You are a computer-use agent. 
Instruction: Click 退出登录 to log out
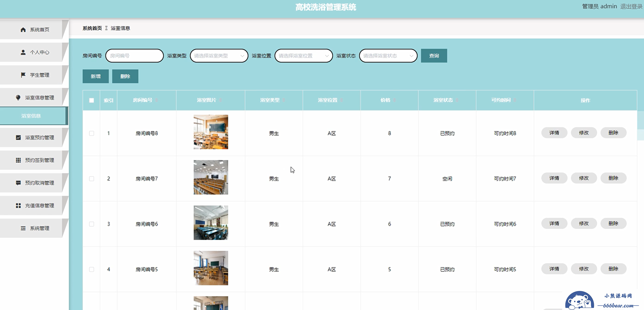pyautogui.click(x=631, y=6)
